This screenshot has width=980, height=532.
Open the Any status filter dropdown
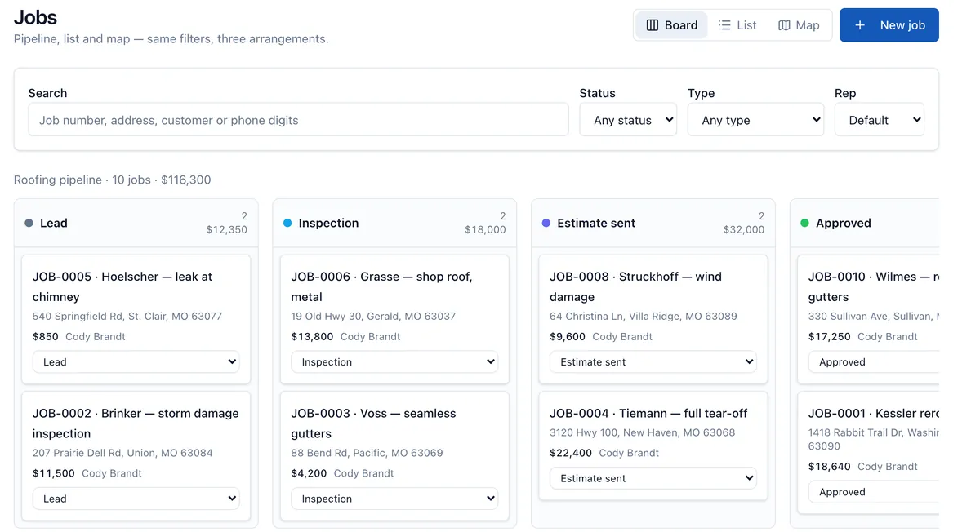point(628,120)
